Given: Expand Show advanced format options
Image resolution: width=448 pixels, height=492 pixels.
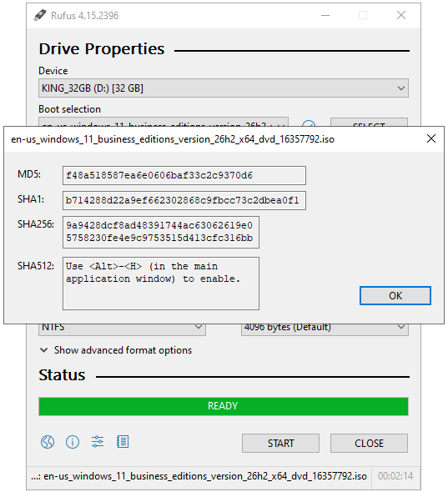Looking at the screenshot, I should 116,350.
